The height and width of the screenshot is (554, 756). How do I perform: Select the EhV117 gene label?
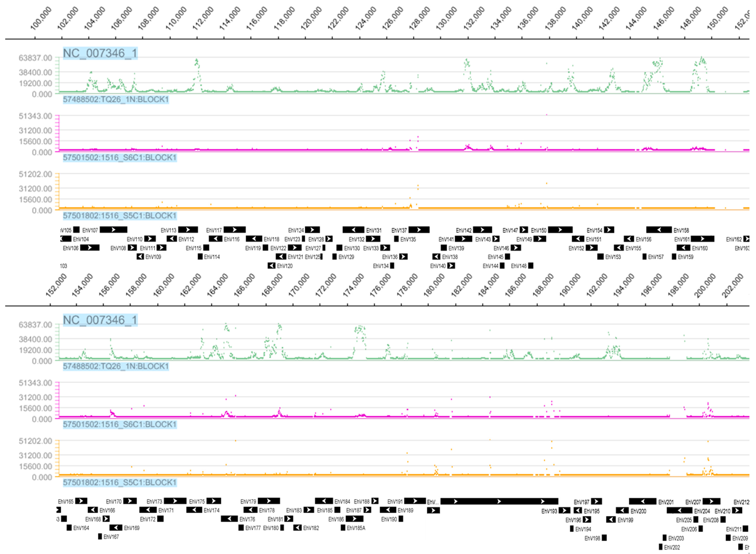214,230
